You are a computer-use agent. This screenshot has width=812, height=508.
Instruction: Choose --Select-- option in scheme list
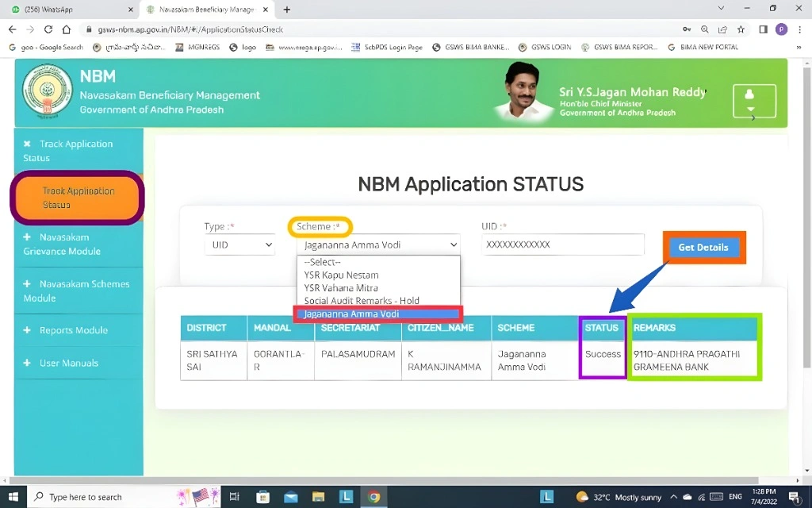[378, 262]
